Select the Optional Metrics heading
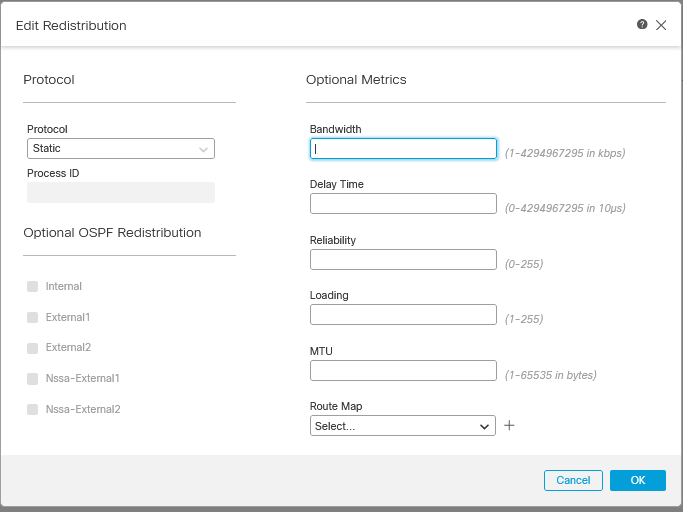Screen dimensions: 683x512 pos(356,80)
